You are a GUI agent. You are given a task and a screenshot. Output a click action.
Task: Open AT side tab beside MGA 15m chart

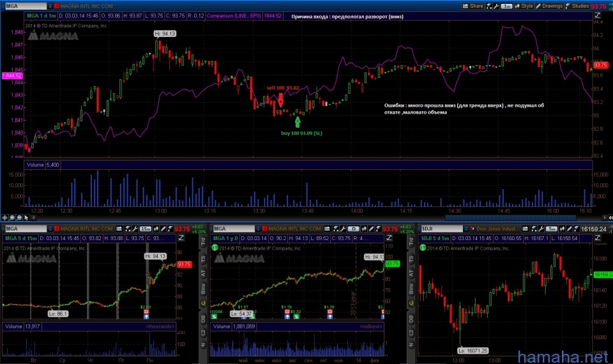tap(203, 273)
